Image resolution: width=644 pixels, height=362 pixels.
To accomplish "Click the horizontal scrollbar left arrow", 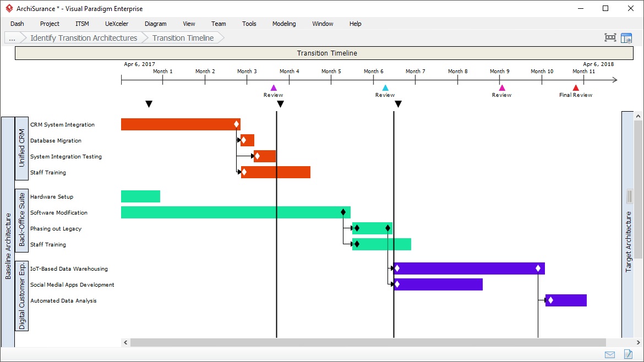I will [x=125, y=342].
